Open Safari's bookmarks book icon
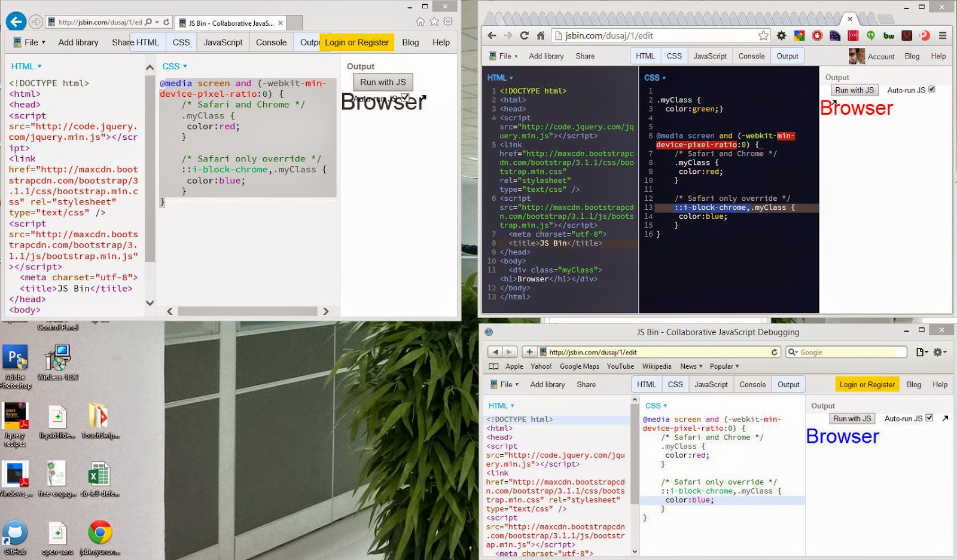Screen dimensions: 957x560 [x=495, y=366]
